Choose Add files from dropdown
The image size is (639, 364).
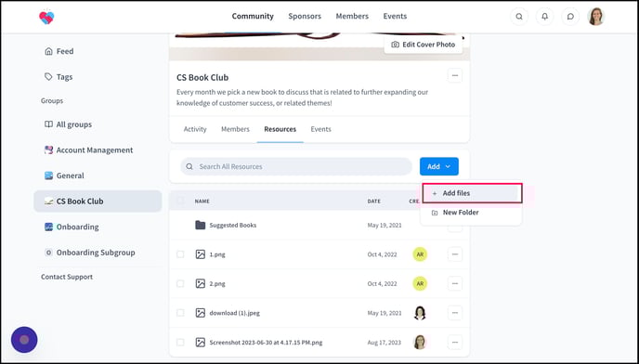click(472, 193)
